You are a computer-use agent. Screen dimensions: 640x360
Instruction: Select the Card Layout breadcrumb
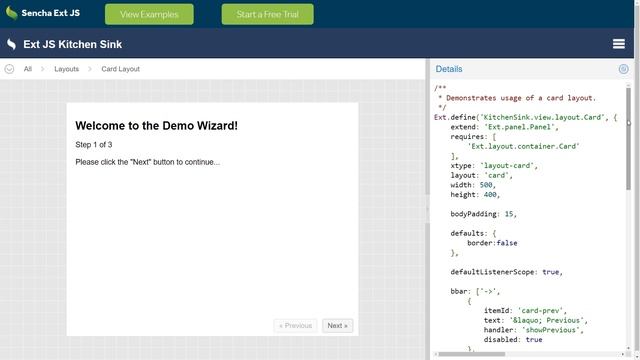pyautogui.click(x=120, y=69)
